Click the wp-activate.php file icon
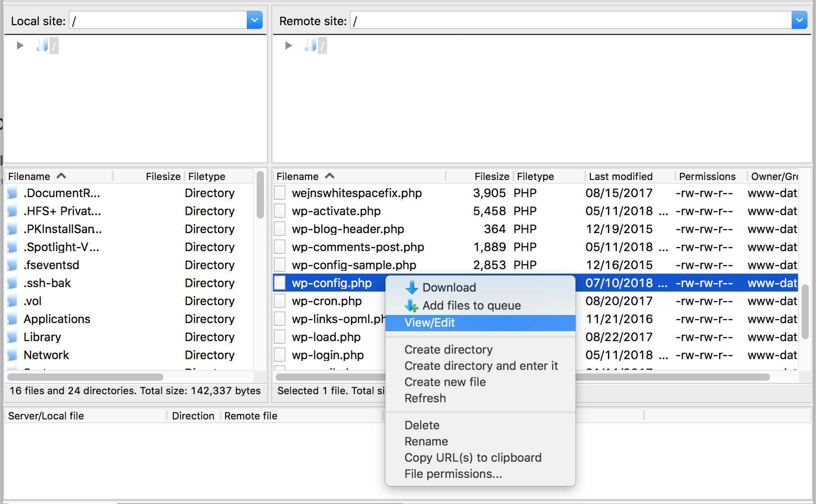Screen dimensions: 816x504 tap(280, 211)
